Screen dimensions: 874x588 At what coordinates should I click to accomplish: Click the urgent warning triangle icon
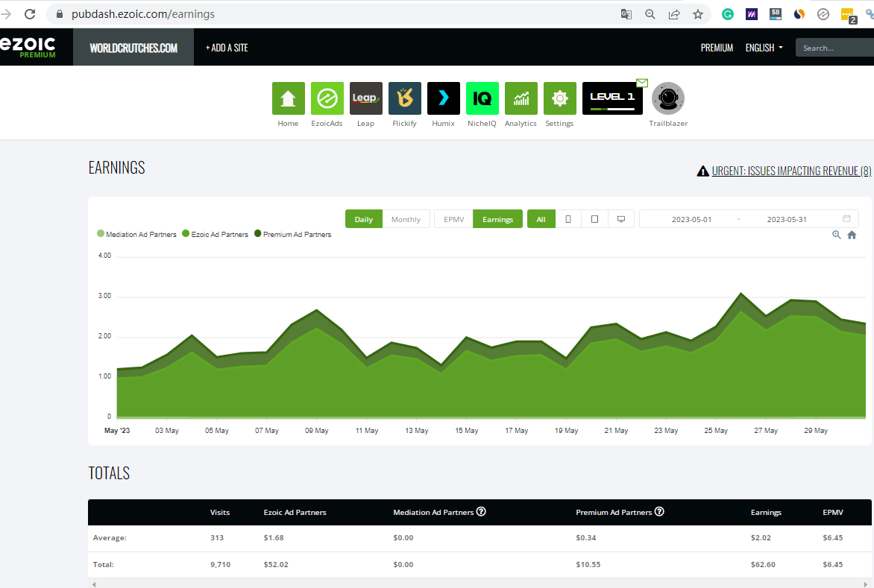(703, 171)
